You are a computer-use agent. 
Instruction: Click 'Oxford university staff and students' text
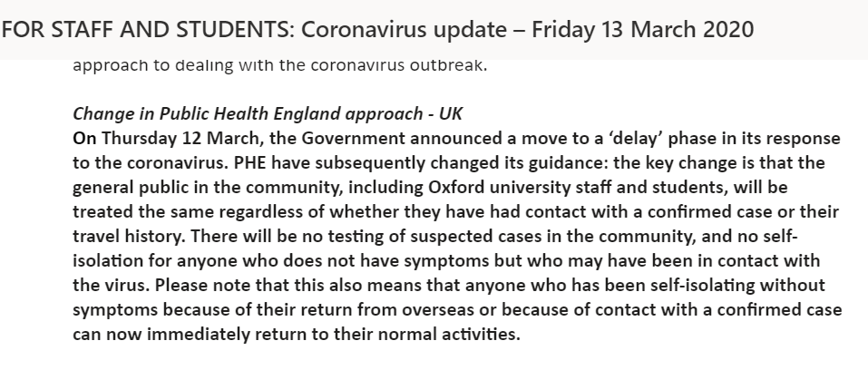click(576, 187)
